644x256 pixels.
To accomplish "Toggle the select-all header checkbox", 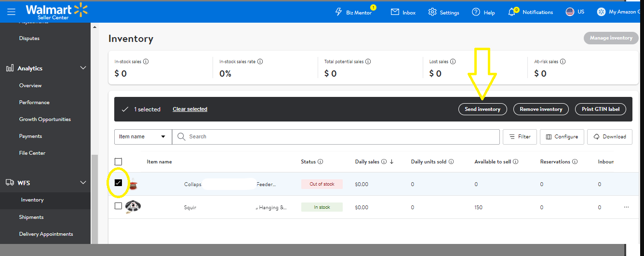I will (119, 162).
